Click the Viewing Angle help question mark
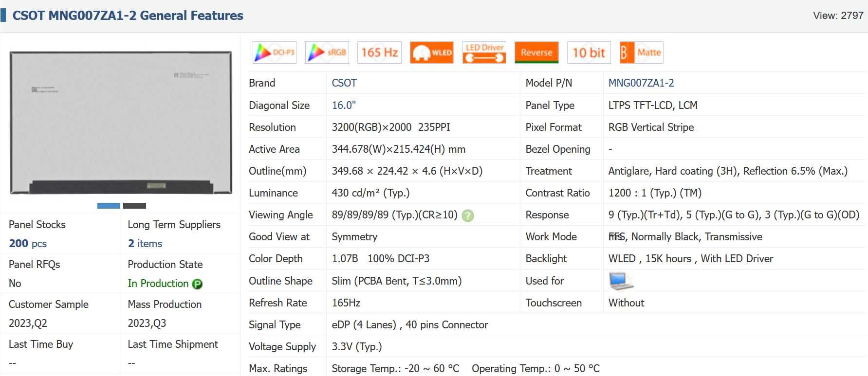This screenshot has width=868, height=376. pyautogui.click(x=468, y=215)
